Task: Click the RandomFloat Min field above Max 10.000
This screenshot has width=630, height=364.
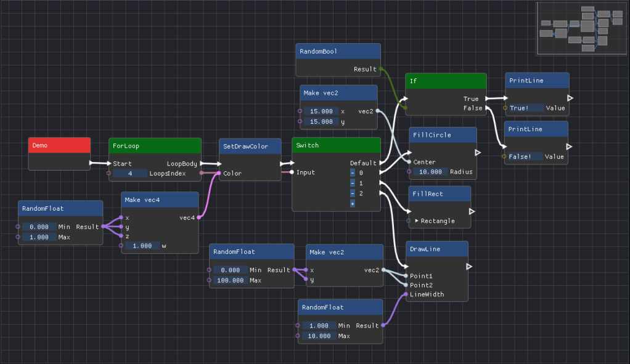Action: point(319,325)
